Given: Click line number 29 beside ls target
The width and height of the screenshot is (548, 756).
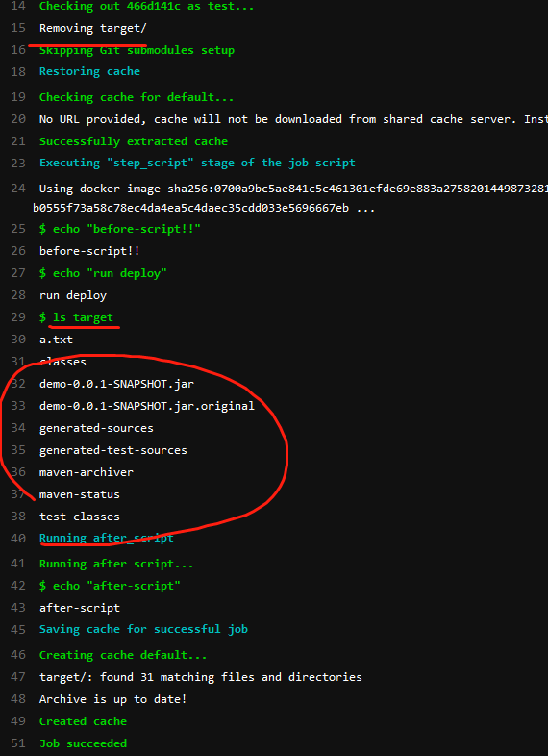Looking at the screenshot, I should point(18,317).
